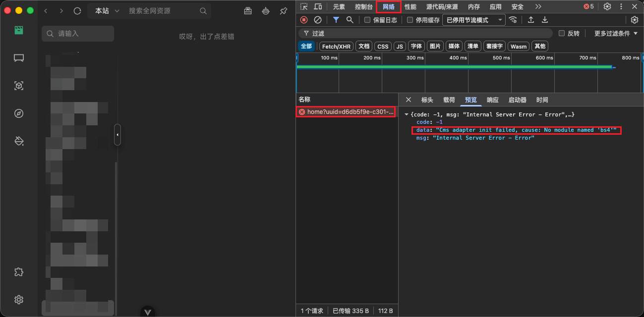
Task: Select the inspect element picker icon
Action: (304, 6)
